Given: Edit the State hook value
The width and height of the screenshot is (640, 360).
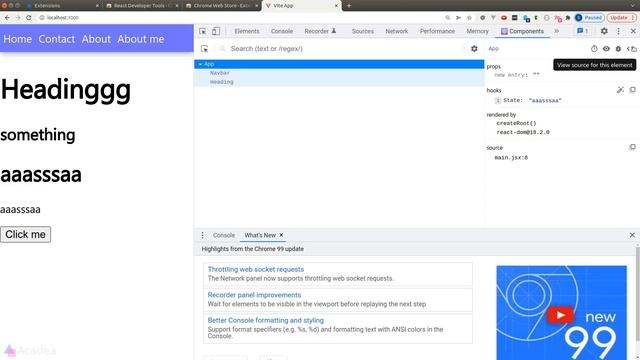Looking at the screenshot, I should (x=545, y=100).
